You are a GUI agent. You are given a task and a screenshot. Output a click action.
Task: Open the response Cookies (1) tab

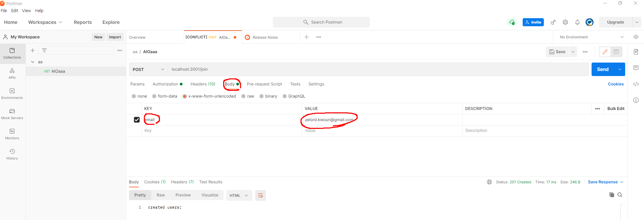pos(155,182)
